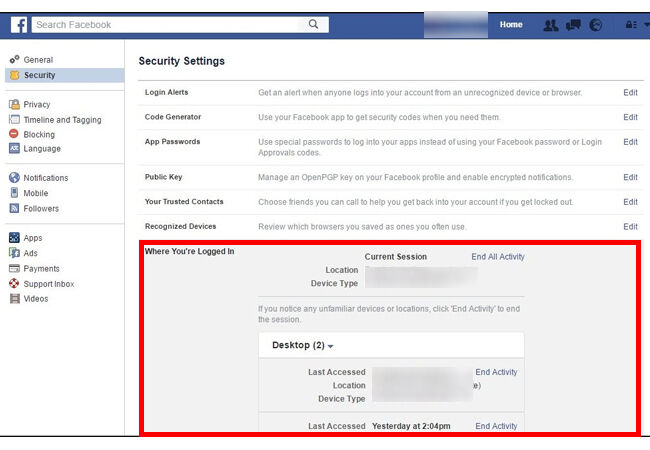Open Privacy settings
Screen dimensions: 650x450
coord(37,104)
